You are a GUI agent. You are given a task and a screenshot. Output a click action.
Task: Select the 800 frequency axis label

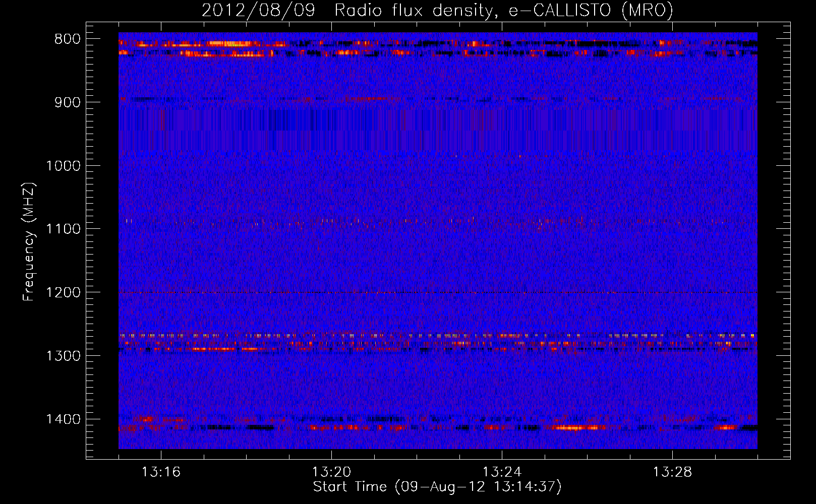pyautogui.click(x=68, y=39)
